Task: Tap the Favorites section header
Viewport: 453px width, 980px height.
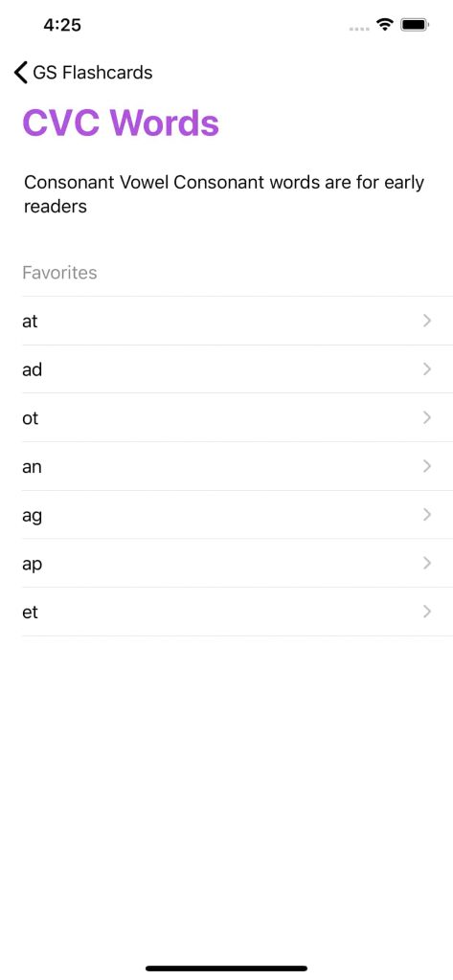Action: click(x=60, y=273)
